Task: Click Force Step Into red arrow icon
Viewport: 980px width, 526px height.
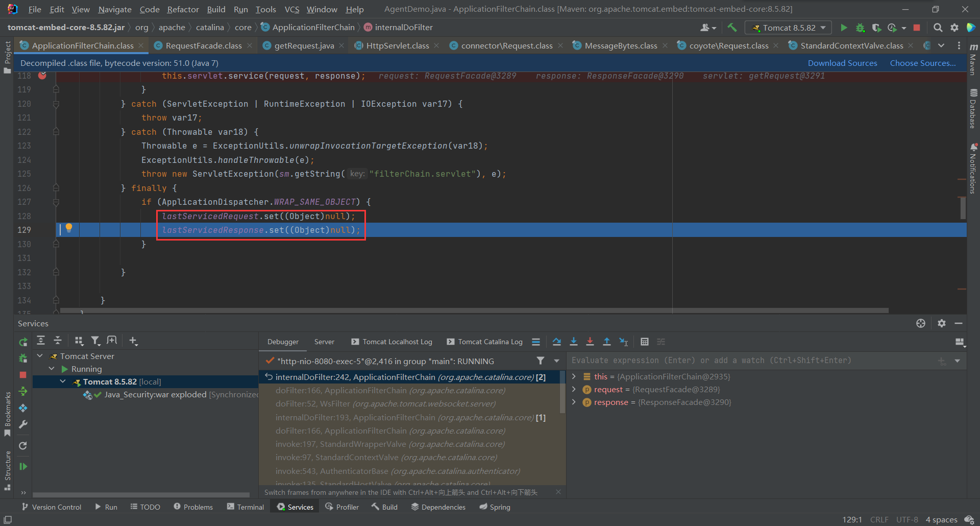Action: [590, 342]
